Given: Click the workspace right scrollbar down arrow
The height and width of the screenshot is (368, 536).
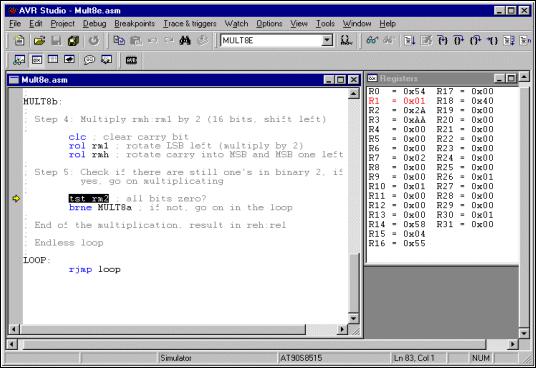Looking at the screenshot, I should tap(524, 333).
